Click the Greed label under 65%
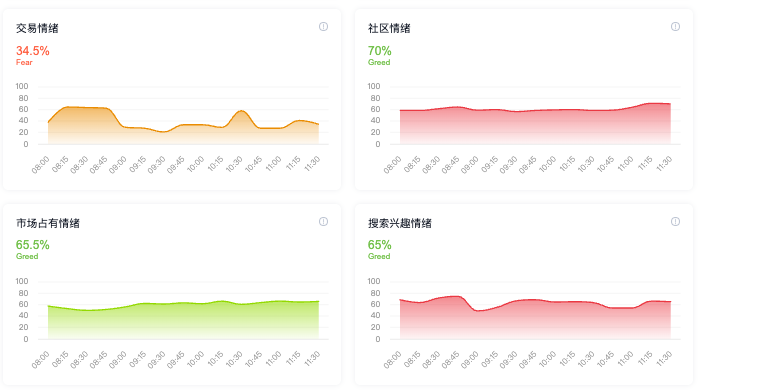This screenshot has width=766, height=390. tap(379, 257)
